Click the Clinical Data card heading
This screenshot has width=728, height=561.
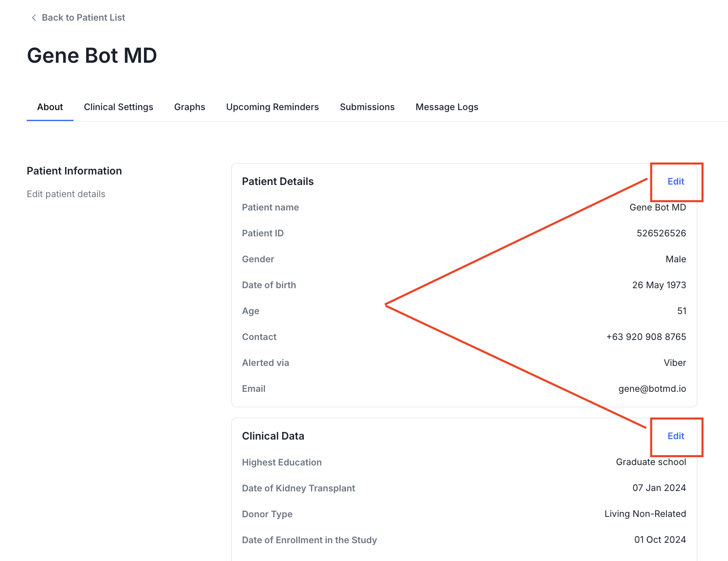273,436
